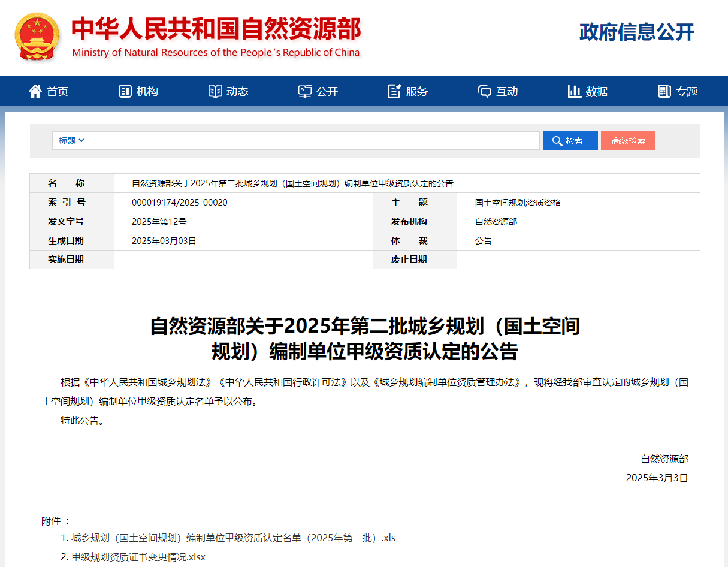Click the search text input box
728x567 pixels.
(x=312, y=141)
